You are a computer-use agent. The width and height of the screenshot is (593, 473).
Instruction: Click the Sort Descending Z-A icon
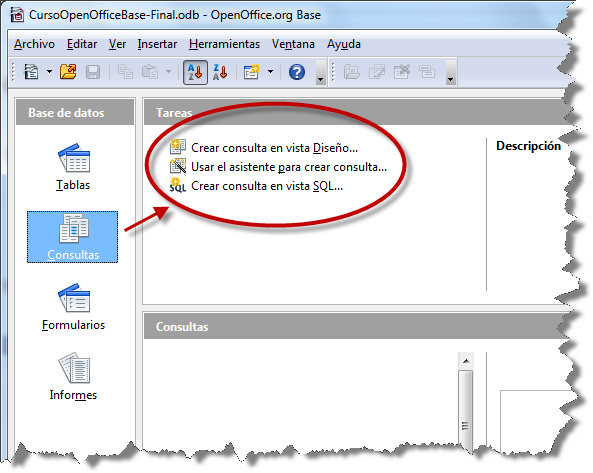coord(220,72)
